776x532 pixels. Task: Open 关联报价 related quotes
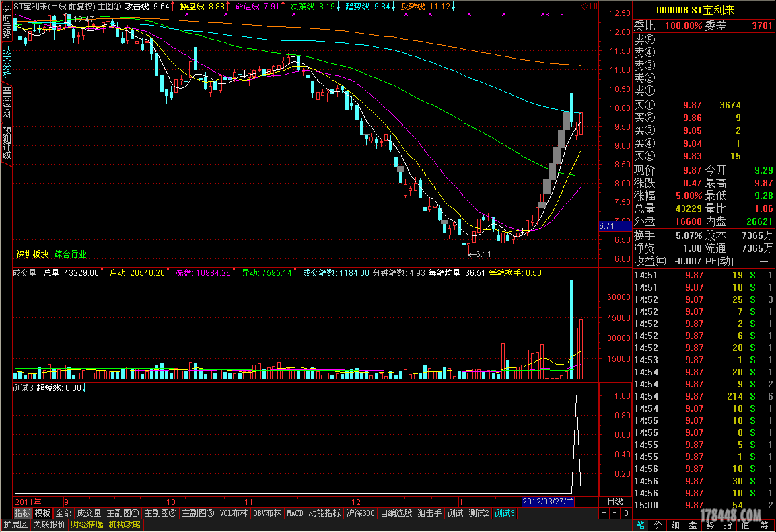click(49, 525)
